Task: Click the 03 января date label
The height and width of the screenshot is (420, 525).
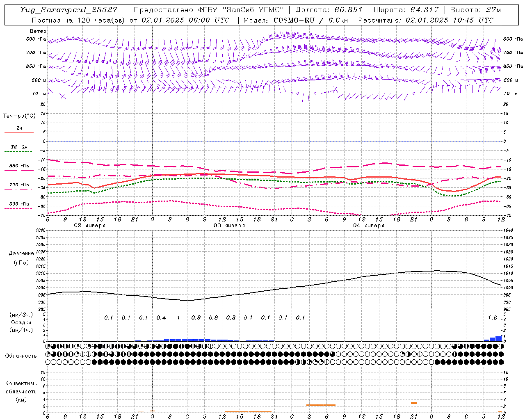Action: click(x=229, y=226)
